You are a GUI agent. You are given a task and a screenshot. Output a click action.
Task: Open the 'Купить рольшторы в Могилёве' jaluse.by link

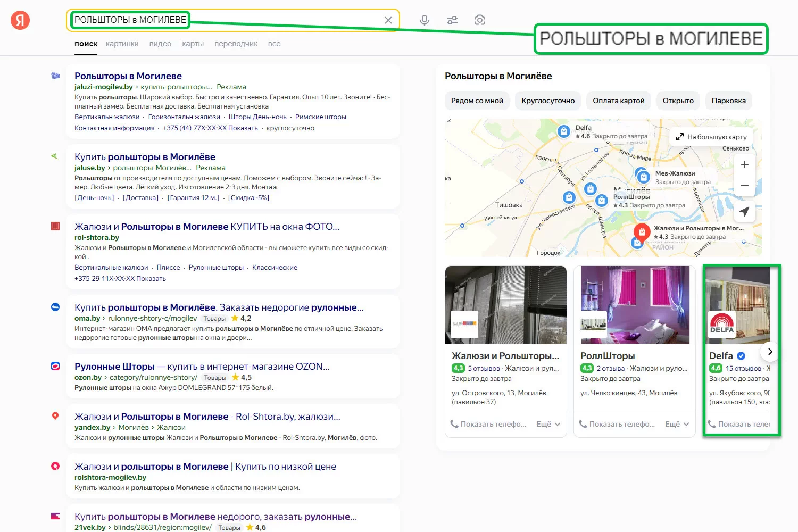[145, 157]
